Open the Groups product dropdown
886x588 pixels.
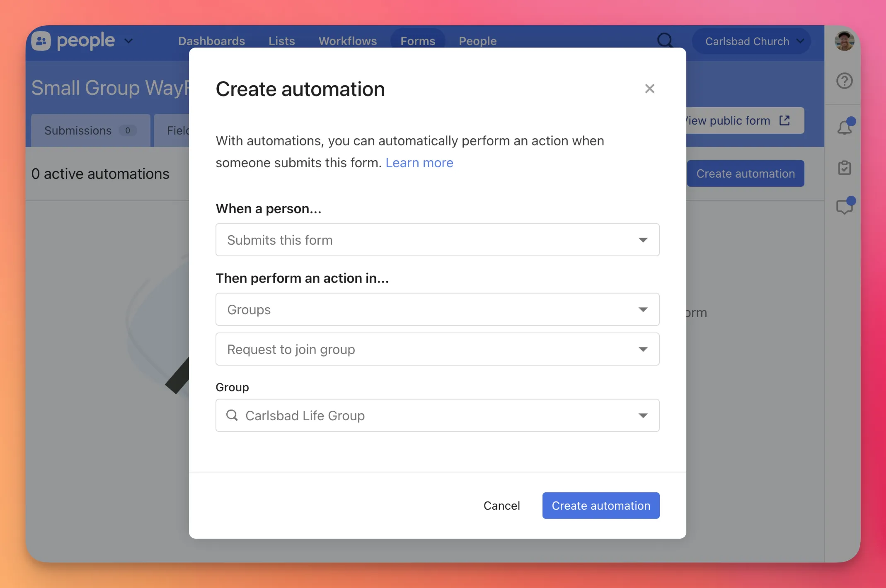click(x=437, y=309)
